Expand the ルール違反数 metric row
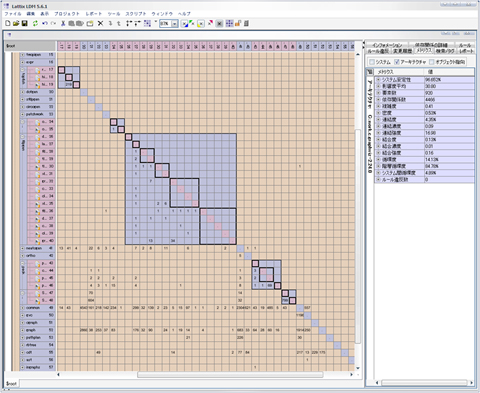This screenshot has height=393, width=480. coord(379,180)
